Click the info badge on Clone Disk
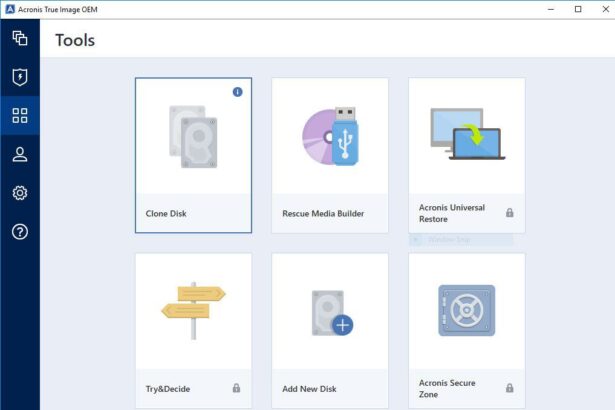 (x=237, y=92)
